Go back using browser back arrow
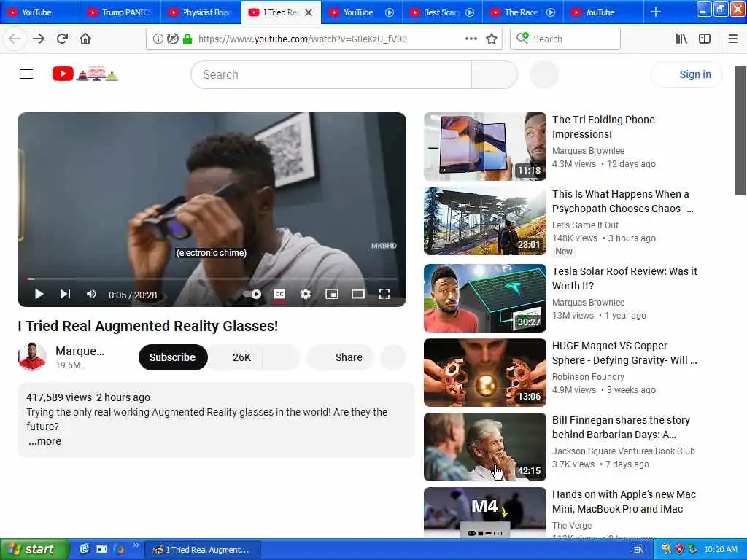747x560 pixels. click(x=15, y=39)
